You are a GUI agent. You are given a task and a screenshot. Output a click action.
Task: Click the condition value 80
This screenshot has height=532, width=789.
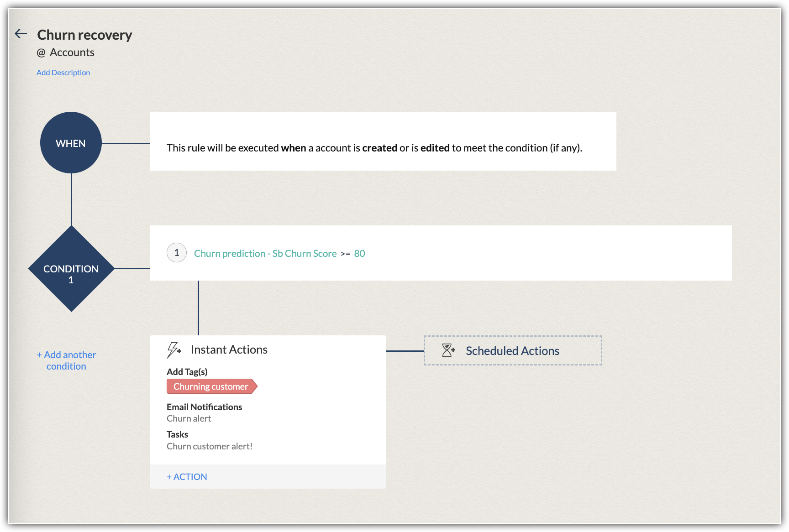[x=359, y=254]
